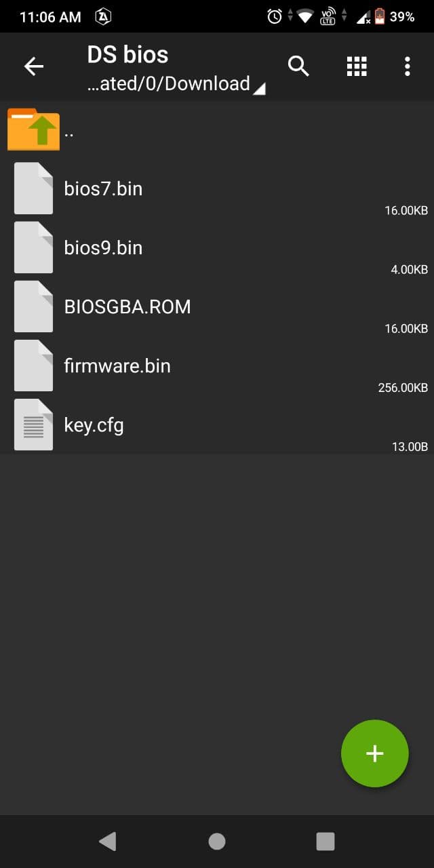Tap the battery indicator in status bar
The height and width of the screenshot is (868, 434).
click(x=380, y=16)
